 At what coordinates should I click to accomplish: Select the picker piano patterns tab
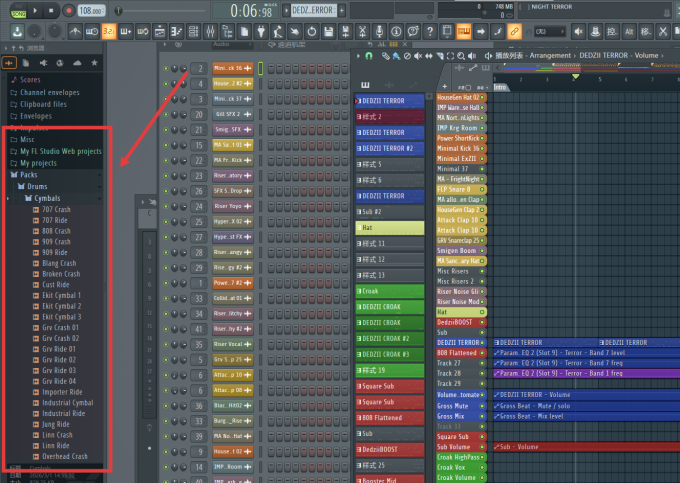[x=365, y=85]
